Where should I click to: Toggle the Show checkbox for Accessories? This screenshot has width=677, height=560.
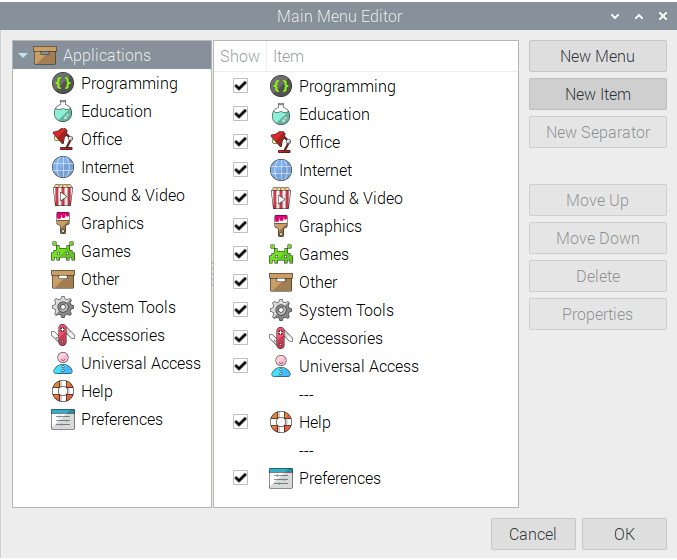(x=240, y=338)
